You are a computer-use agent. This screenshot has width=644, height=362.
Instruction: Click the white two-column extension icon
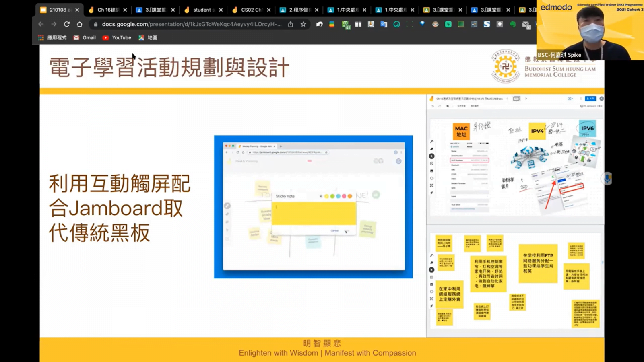pos(358,24)
